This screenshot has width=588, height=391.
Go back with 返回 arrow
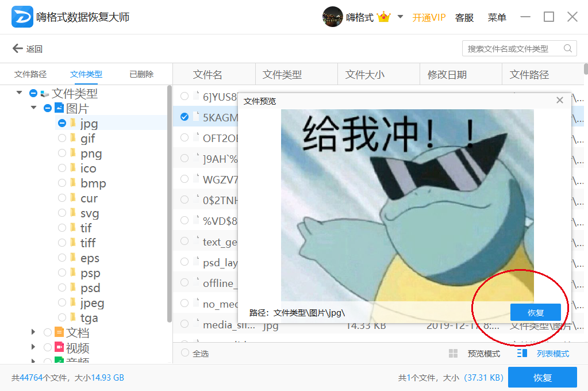click(x=28, y=49)
